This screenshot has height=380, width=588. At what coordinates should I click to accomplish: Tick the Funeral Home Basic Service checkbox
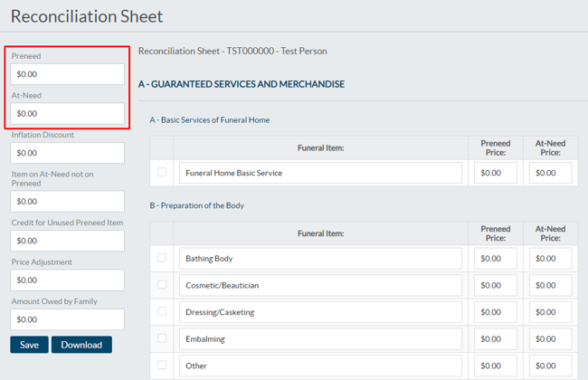point(162,172)
